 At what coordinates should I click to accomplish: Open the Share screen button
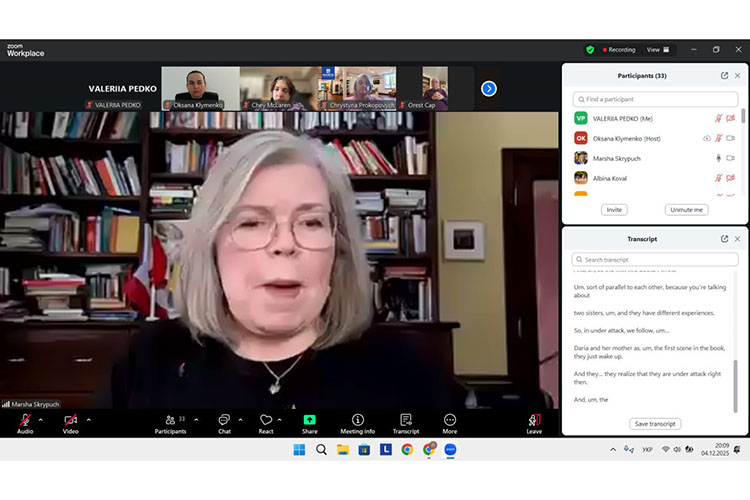pos(309,420)
